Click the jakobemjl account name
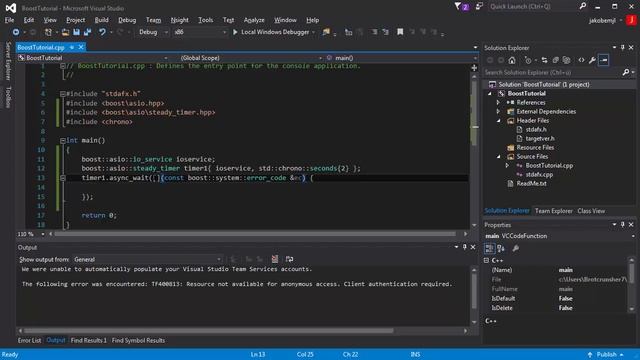 [602, 20]
